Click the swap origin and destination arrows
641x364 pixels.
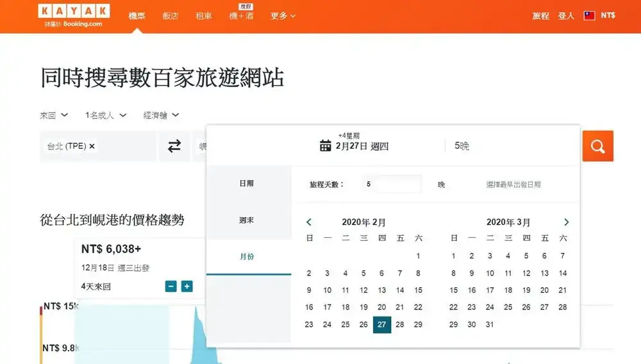coord(174,146)
